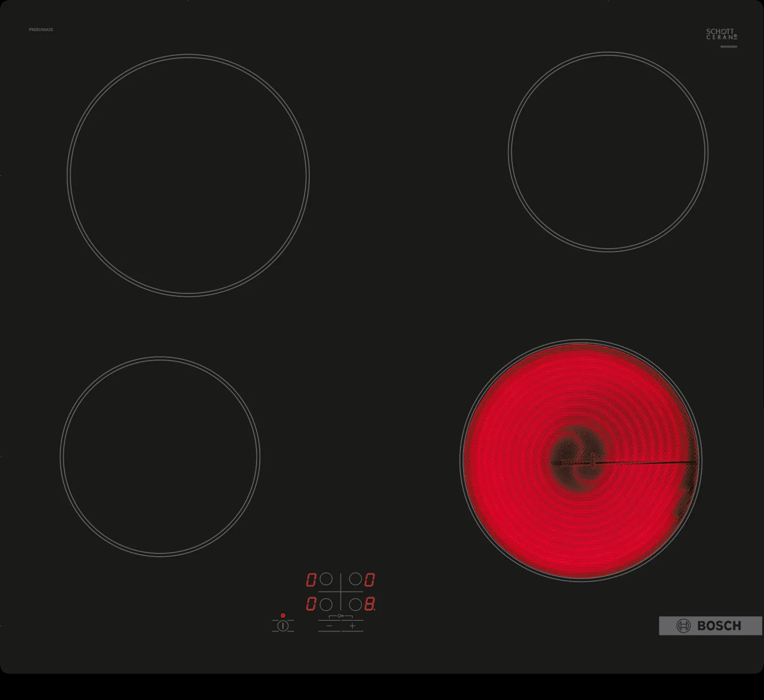764x700 pixels.
Task: Click the front-left cooking zone ring
Action: click(160, 457)
